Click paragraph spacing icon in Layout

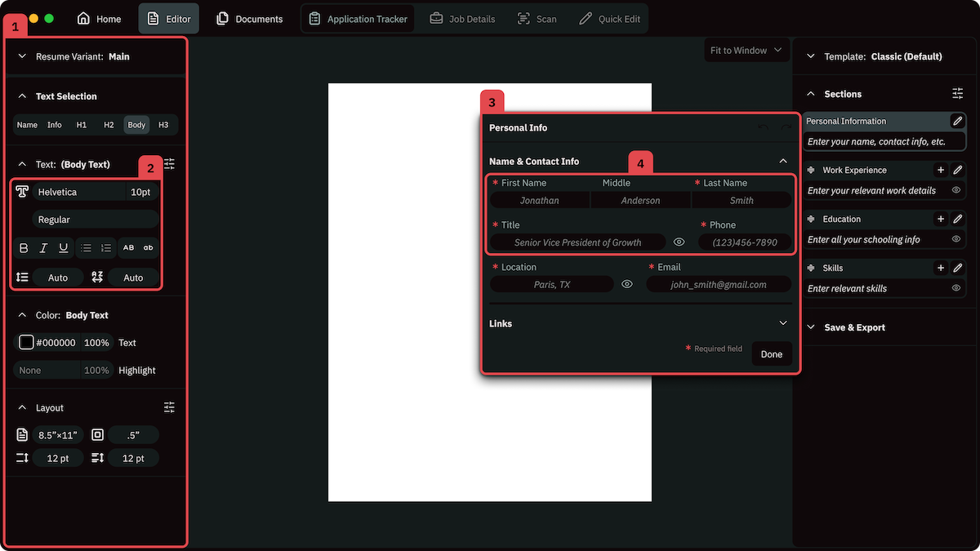[97, 458]
